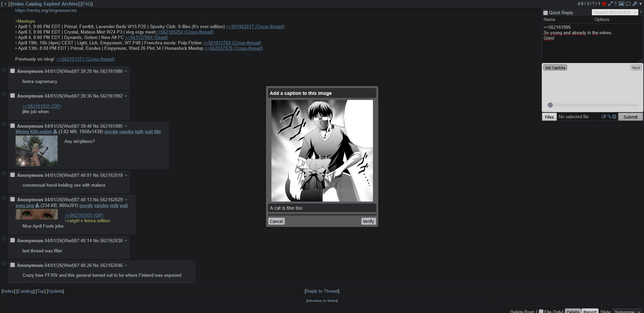Hide post No.562162030 with the minus icon
644x313 pixels.
point(4,239)
